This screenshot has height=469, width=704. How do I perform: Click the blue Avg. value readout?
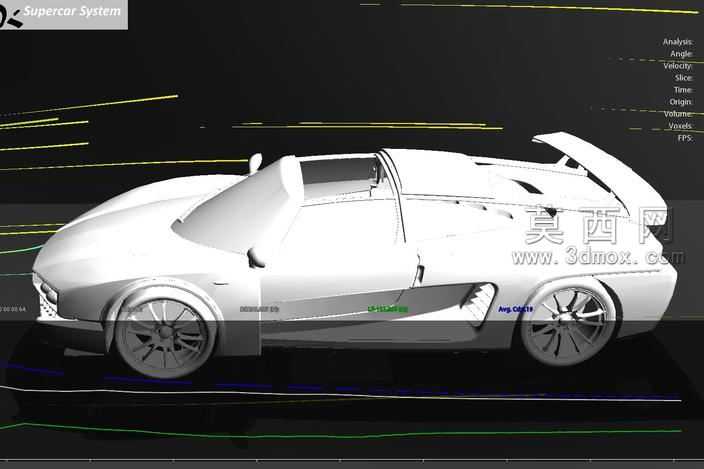point(515,309)
